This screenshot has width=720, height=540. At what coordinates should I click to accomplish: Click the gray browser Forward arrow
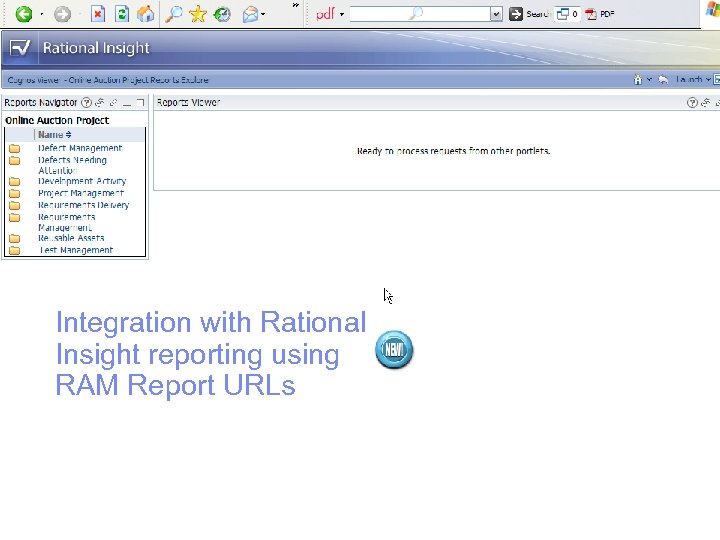[62, 14]
